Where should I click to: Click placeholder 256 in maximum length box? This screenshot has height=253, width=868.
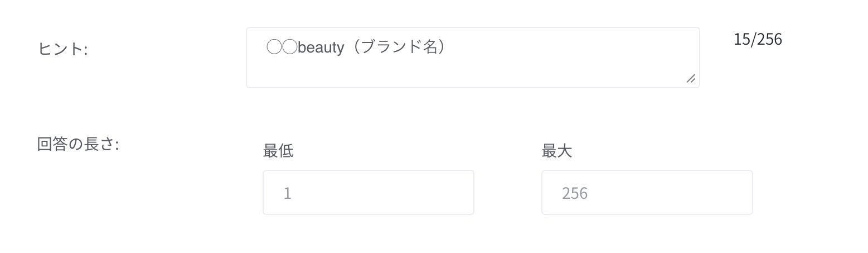click(575, 193)
